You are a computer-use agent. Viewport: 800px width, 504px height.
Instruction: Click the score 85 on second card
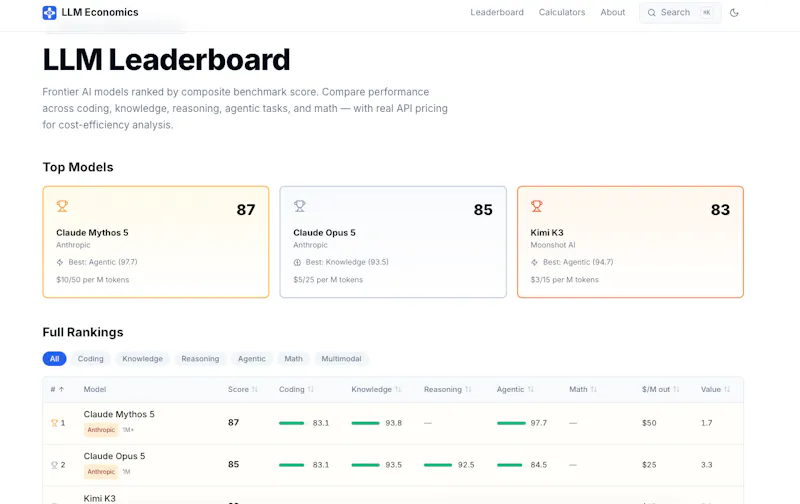coord(483,210)
